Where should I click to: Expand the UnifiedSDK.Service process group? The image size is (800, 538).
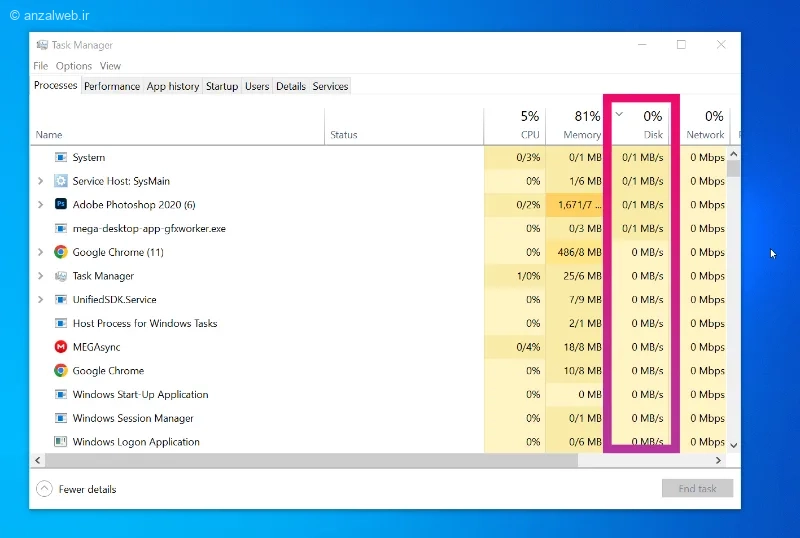[x=40, y=300]
